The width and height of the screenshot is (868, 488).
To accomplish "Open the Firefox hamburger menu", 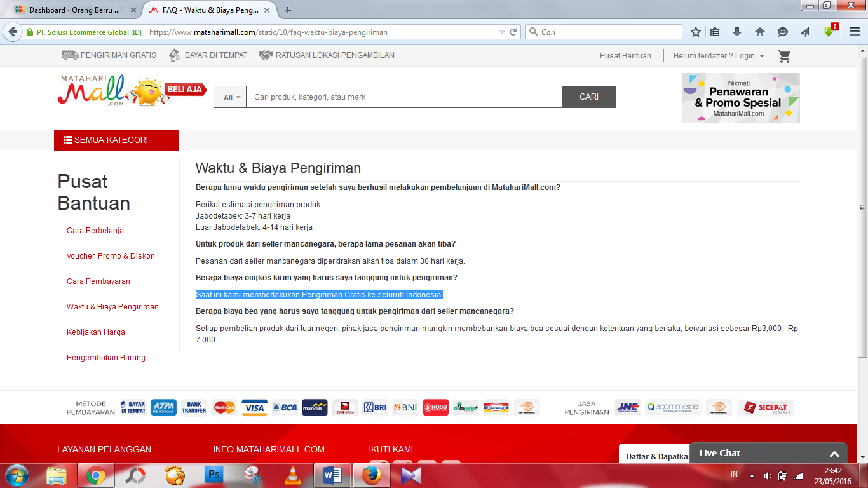I will click(x=854, y=32).
